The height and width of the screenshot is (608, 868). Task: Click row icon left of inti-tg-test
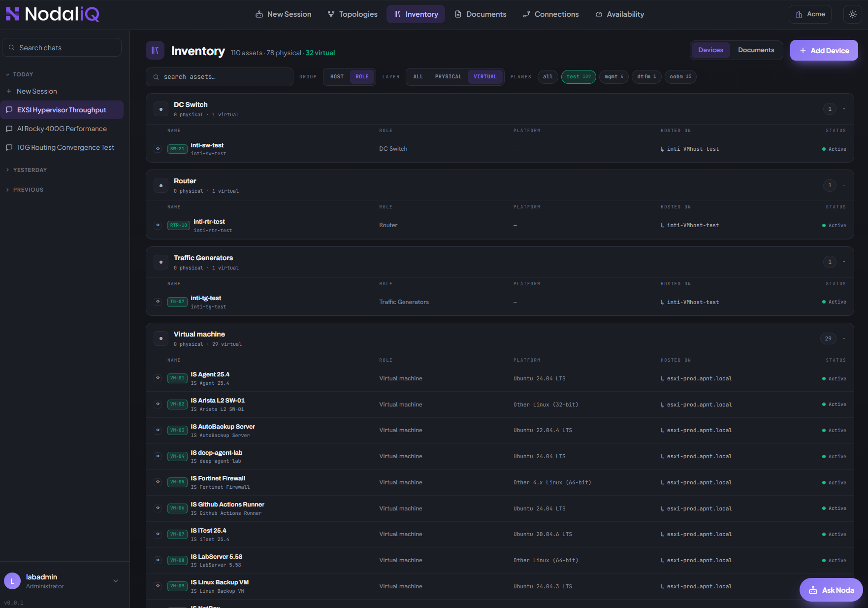pos(158,302)
